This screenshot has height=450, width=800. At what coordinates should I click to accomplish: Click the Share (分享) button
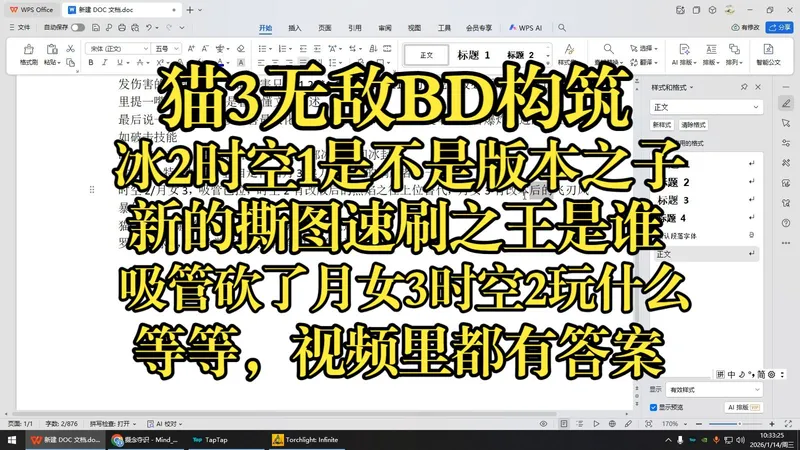[779, 28]
